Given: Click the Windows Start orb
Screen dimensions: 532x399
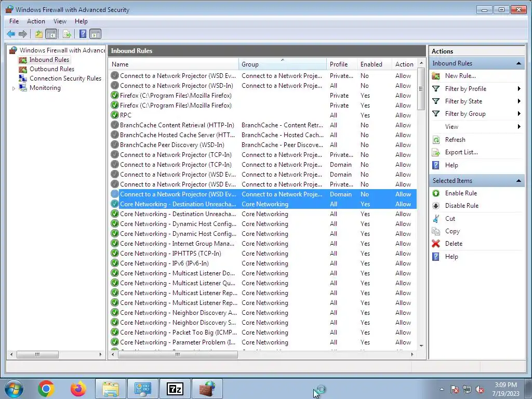Looking at the screenshot, I should pos(14,389).
